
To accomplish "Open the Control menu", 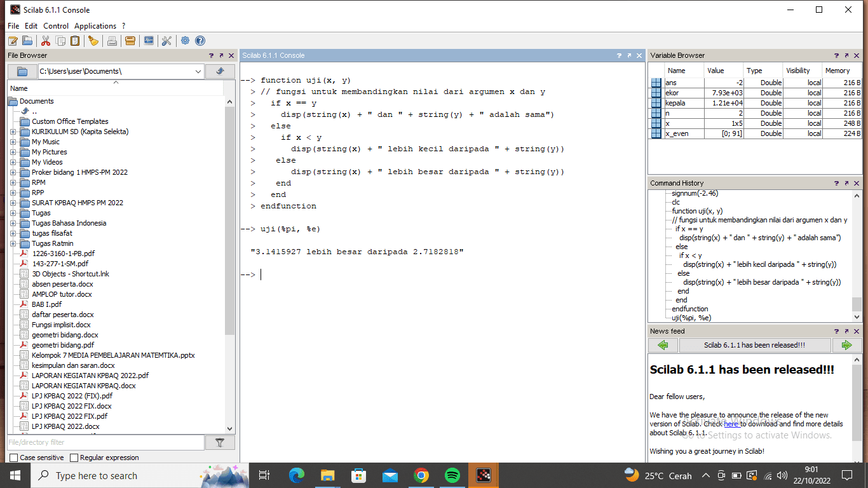I will pyautogui.click(x=56, y=26).
